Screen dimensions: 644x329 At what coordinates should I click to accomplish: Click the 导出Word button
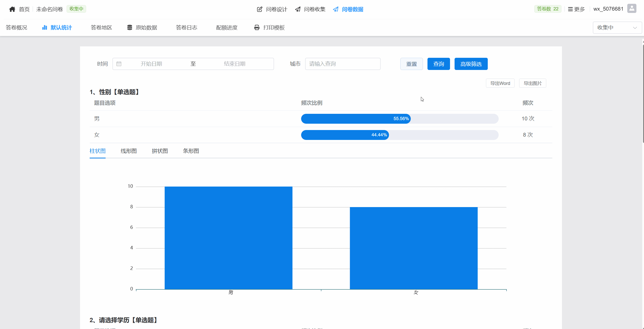click(x=500, y=83)
